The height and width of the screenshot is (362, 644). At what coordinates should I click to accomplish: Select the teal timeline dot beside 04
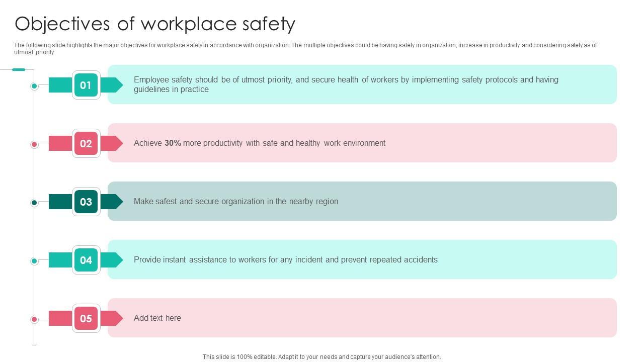pyautogui.click(x=34, y=261)
